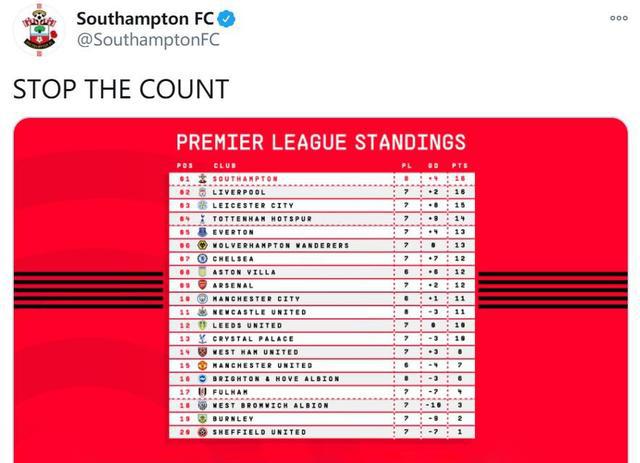Click the Everton crest icon
Screen dimensions: 640x463
tap(203, 232)
